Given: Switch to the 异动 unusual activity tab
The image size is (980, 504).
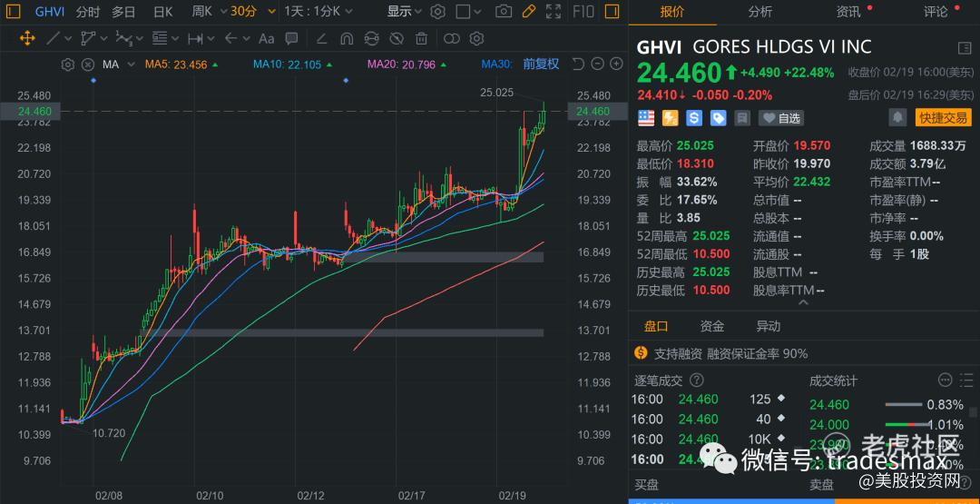Looking at the screenshot, I should coord(769,326).
